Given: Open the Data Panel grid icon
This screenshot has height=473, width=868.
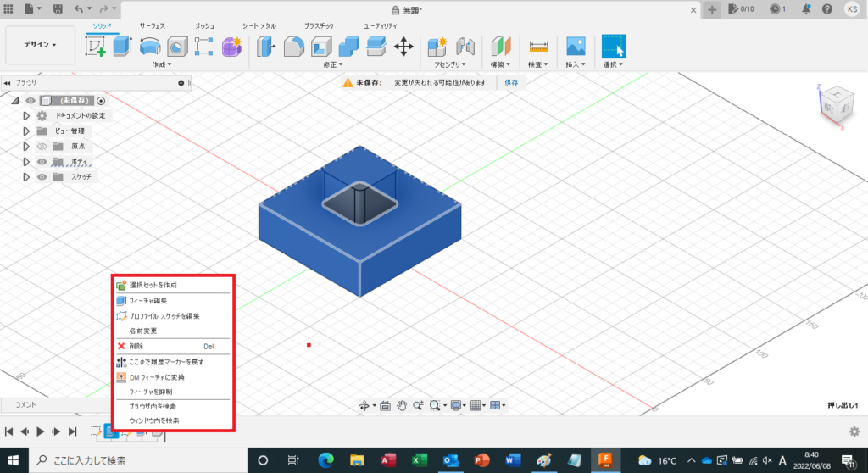Looking at the screenshot, I should [x=8, y=8].
